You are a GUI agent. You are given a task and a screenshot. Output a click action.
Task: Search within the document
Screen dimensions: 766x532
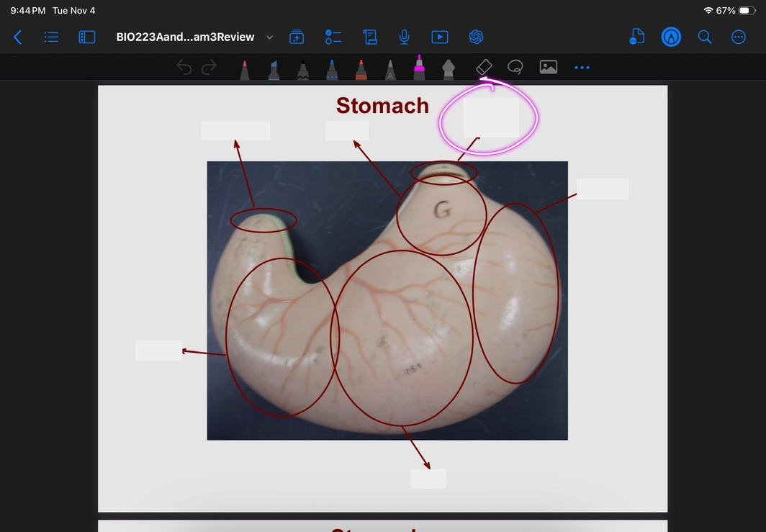point(705,37)
